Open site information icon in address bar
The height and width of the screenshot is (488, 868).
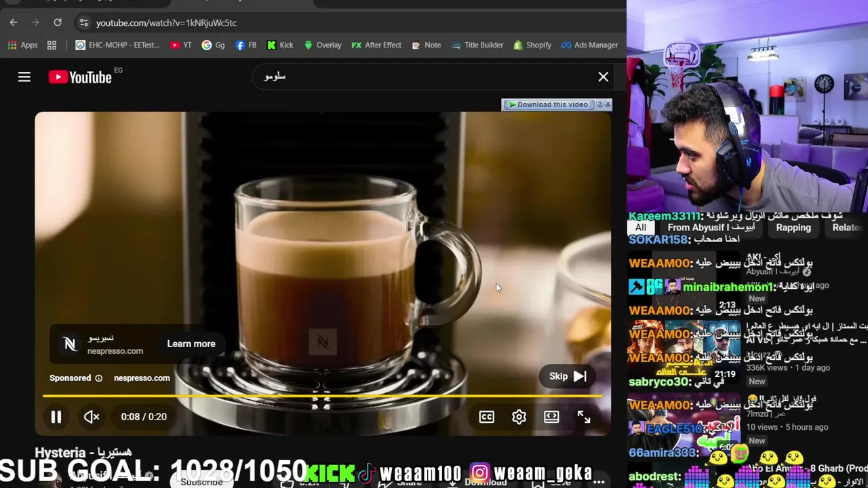(x=83, y=22)
